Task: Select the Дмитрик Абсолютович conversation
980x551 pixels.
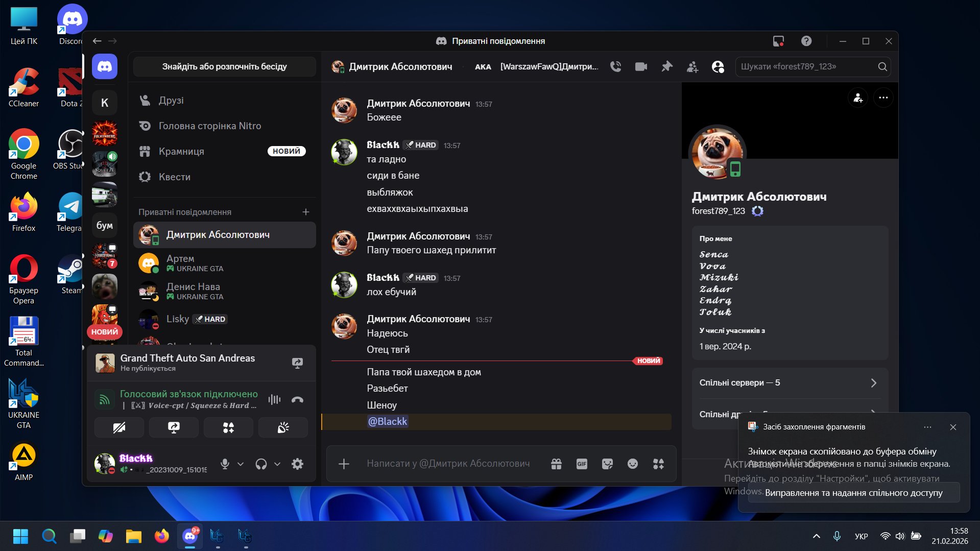Action: pos(225,235)
